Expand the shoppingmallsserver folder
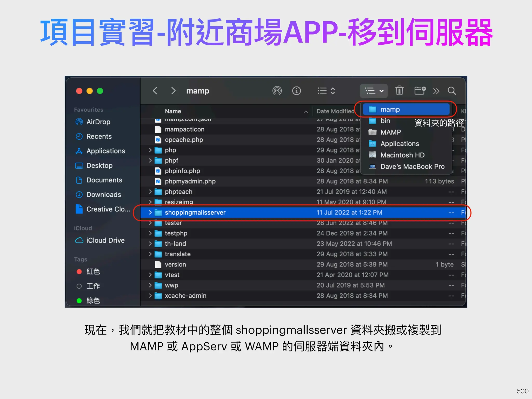 click(x=150, y=212)
